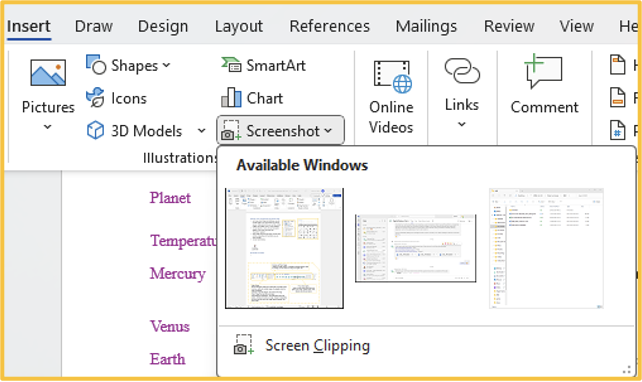The height and width of the screenshot is (382, 642).
Task: Click the word Planet in document
Action: coord(170,198)
